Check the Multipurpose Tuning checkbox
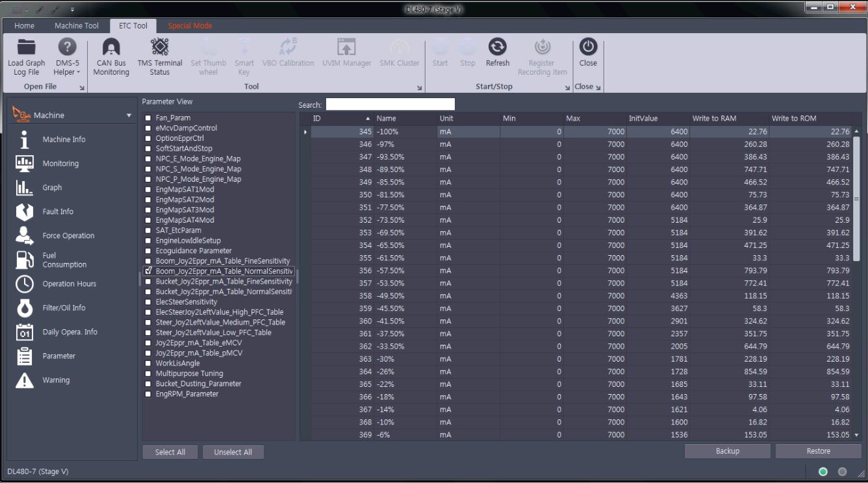 [x=149, y=374]
